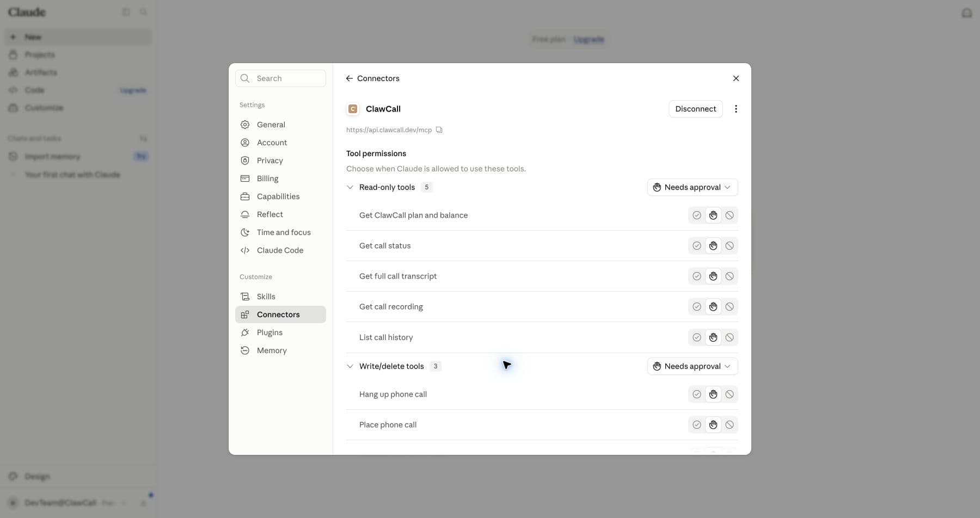The height and width of the screenshot is (518, 980).
Task: Open the three-dot menu for ClawCall
Action: coord(736,109)
